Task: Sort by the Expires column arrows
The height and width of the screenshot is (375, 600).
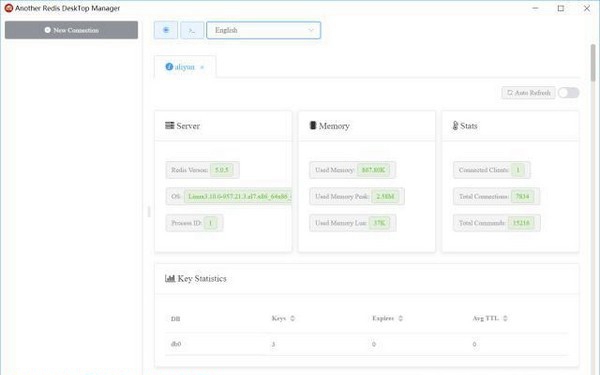Action: [x=400, y=318]
